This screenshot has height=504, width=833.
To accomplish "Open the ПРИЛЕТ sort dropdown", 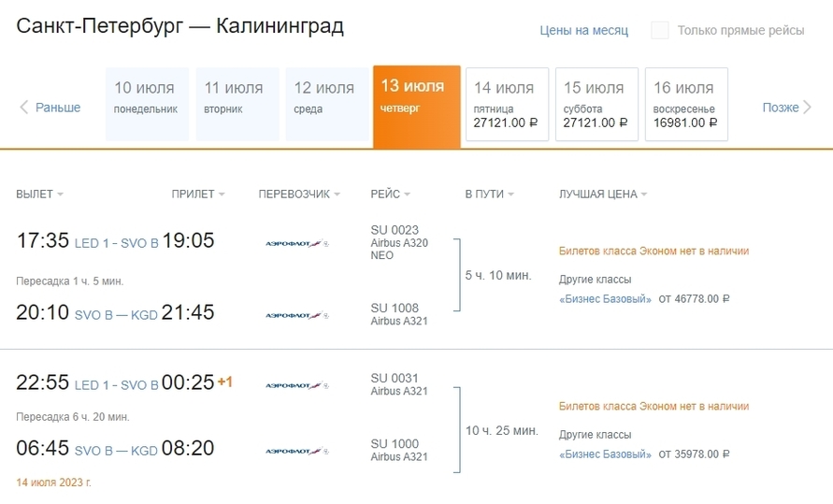I will [x=198, y=194].
